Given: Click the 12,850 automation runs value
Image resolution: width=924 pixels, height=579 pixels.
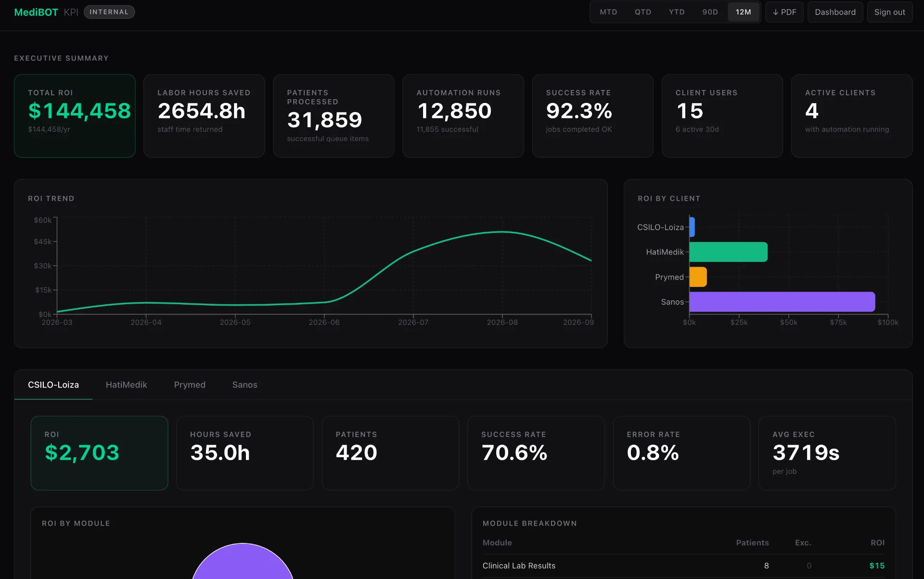Looking at the screenshot, I should 454,111.
